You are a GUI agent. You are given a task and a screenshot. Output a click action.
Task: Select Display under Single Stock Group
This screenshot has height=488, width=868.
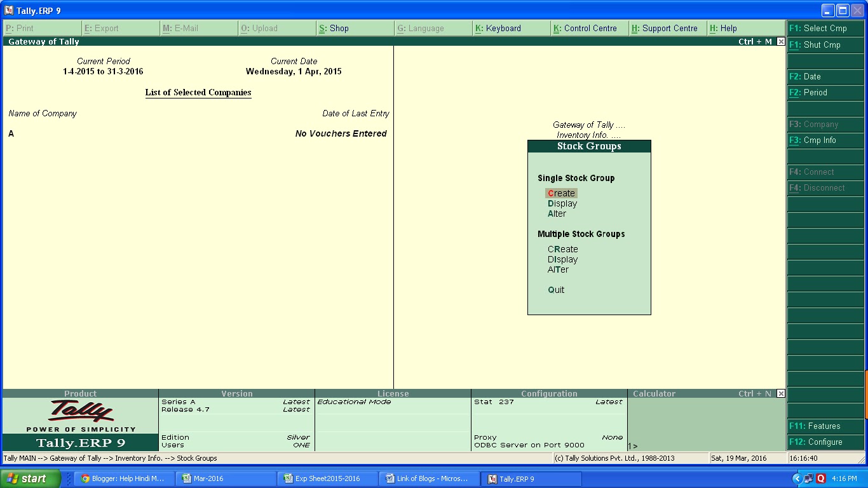coord(562,203)
